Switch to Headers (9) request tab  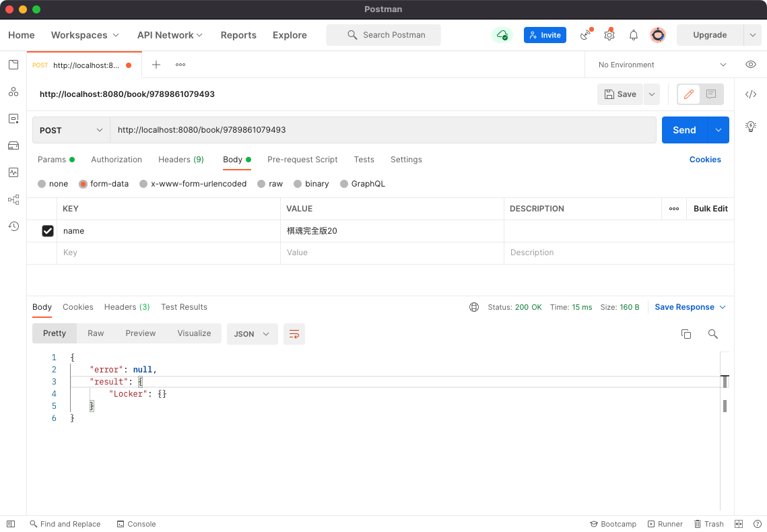click(x=181, y=160)
